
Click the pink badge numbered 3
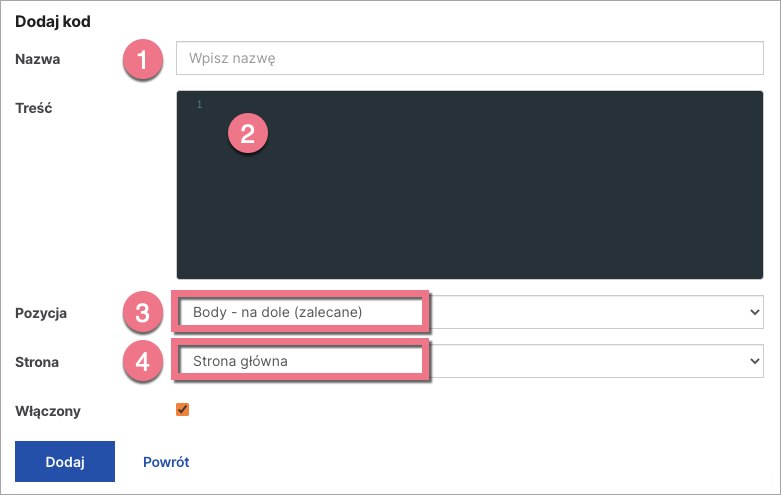point(142,312)
